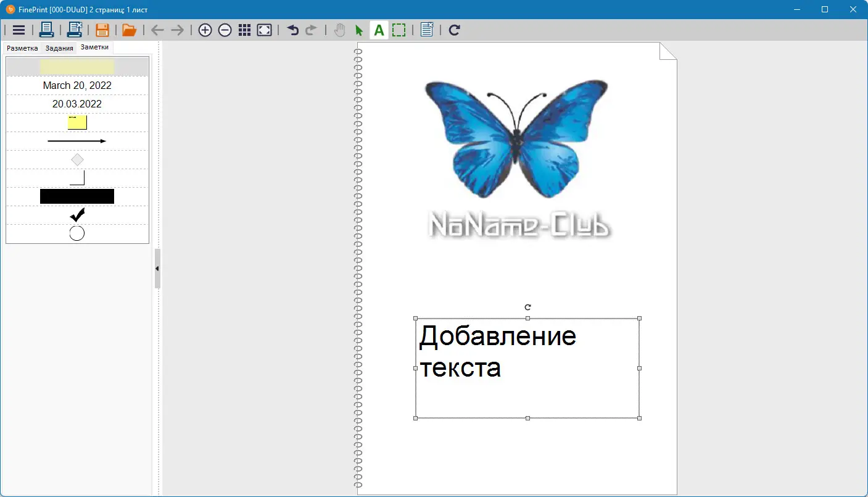This screenshot has width=868, height=497.
Task: Choose the yellow sticky note stamp
Action: (77, 122)
